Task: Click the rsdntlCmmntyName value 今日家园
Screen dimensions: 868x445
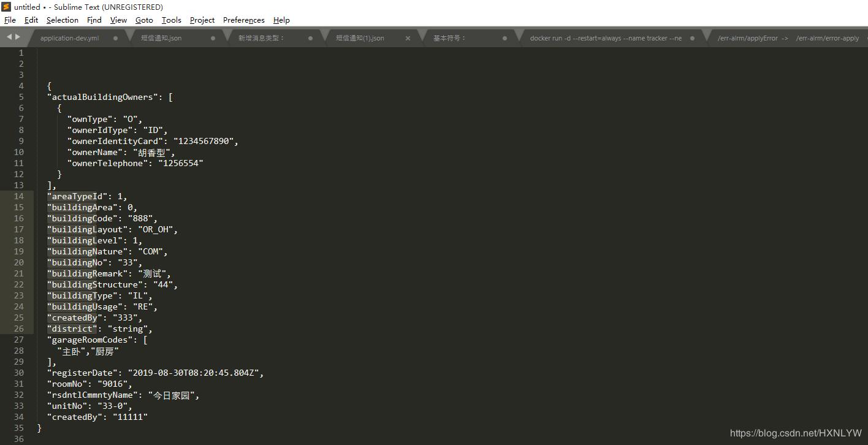Action: (171, 395)
